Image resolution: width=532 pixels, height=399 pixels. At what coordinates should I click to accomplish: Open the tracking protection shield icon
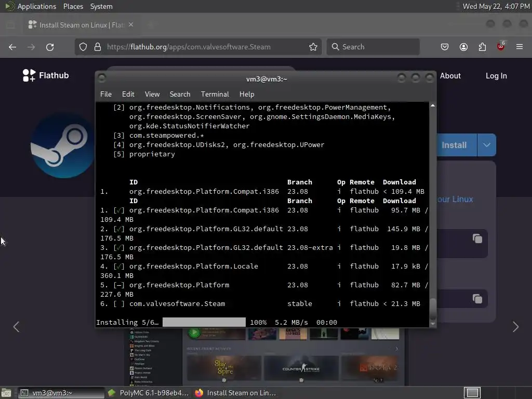tap(83, 47)
